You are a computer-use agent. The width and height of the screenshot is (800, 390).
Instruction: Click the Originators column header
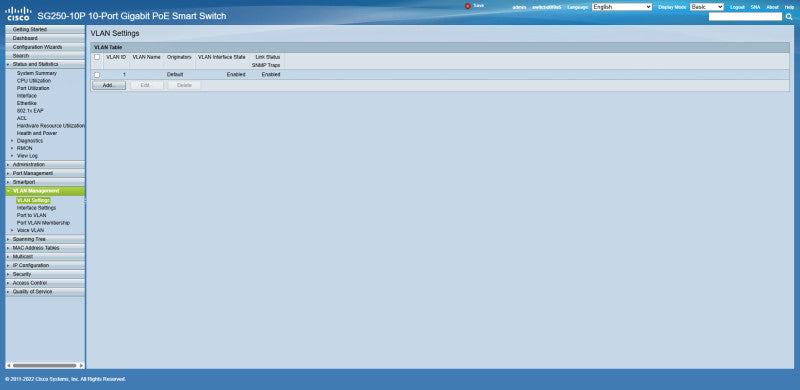coord(179,57)
